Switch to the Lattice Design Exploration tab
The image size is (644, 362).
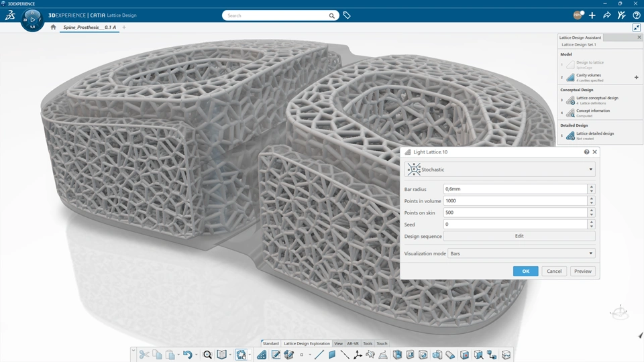307,343
